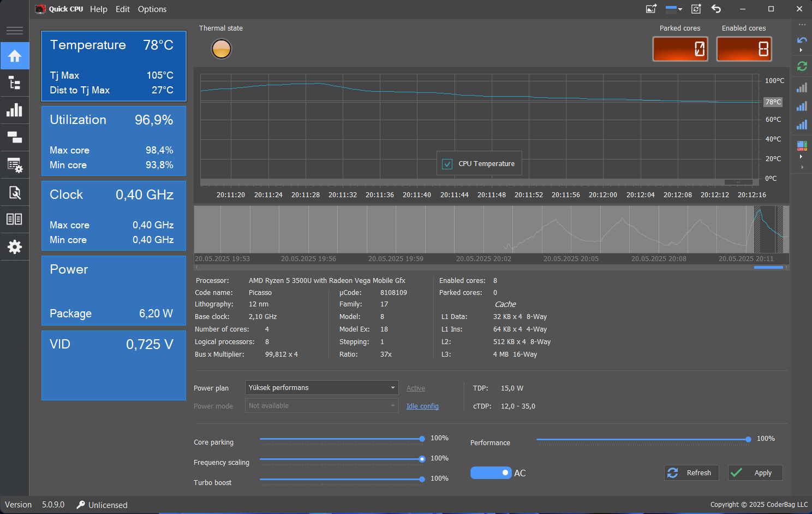Viewport: 812px width, 514px height.
Task: Open the settings gear in left sidebar
Action: coord(15,247)
